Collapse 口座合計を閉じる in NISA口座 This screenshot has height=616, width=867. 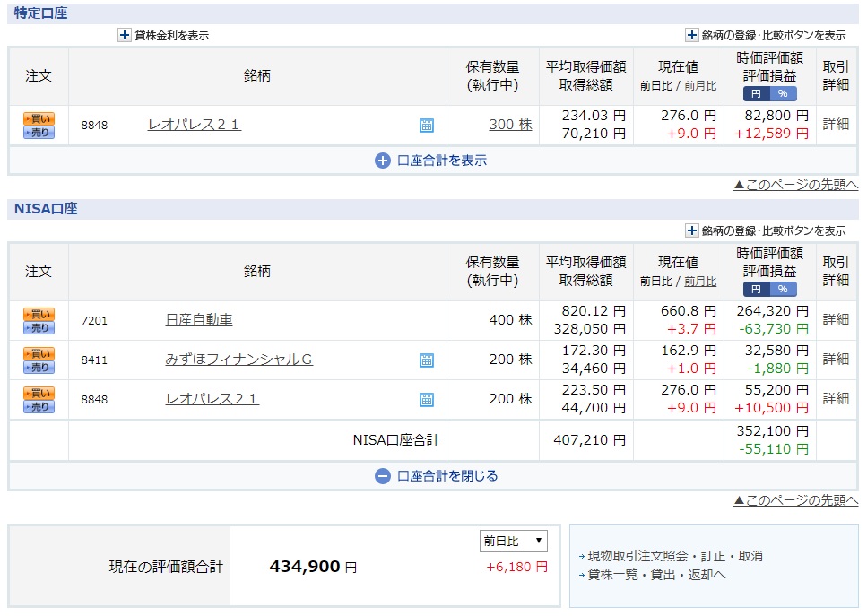tap(437, 476)
